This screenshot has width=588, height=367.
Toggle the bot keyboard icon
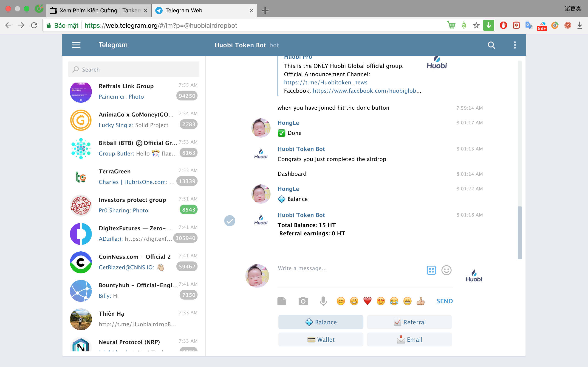click(x=431, y=270)
